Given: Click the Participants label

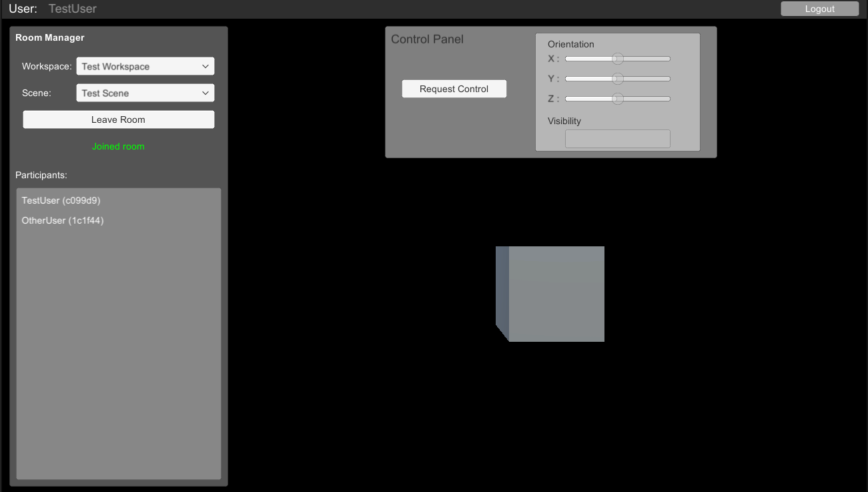Looking at the screenshot, I should [x=41, y=175].
